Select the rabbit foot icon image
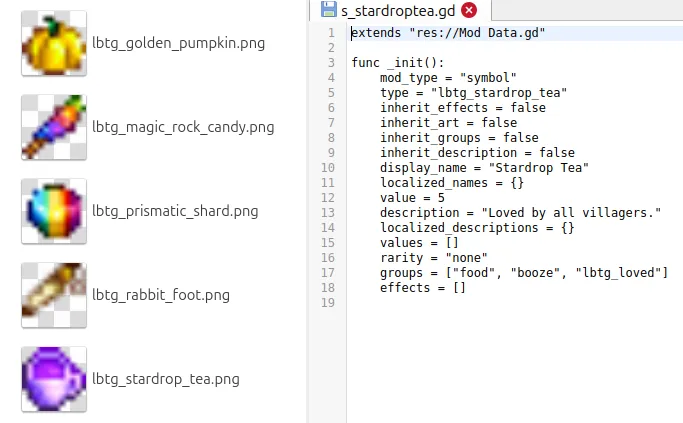Viewport: 683px width, 423px height. tap(54, 295)
